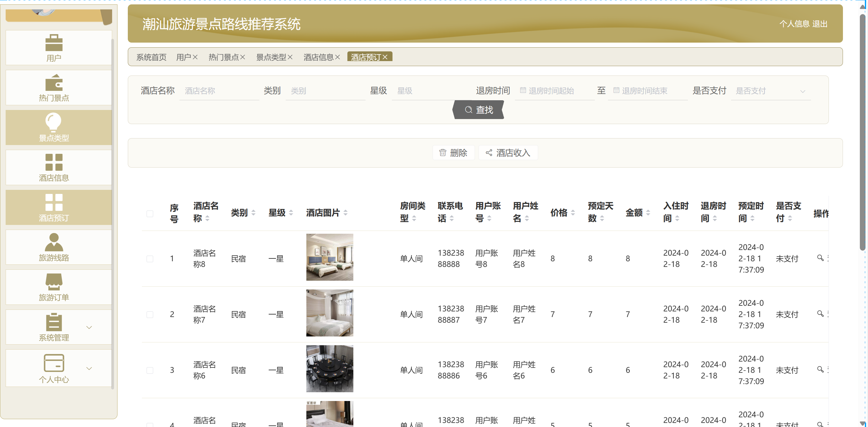Click the sort arrows on 入住时间 column
The width and height of the screenshot is (868, 427).
tap(677, 218)
